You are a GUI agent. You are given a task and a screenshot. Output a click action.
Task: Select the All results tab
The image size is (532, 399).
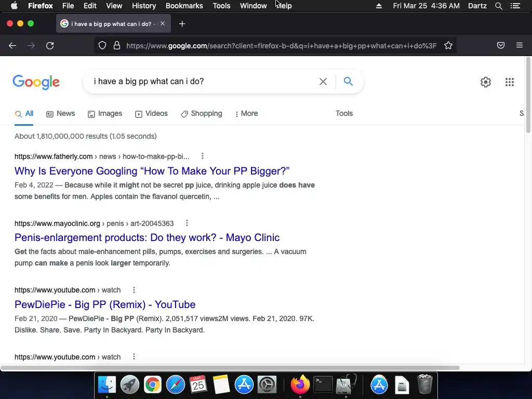(x=24, y=114)
